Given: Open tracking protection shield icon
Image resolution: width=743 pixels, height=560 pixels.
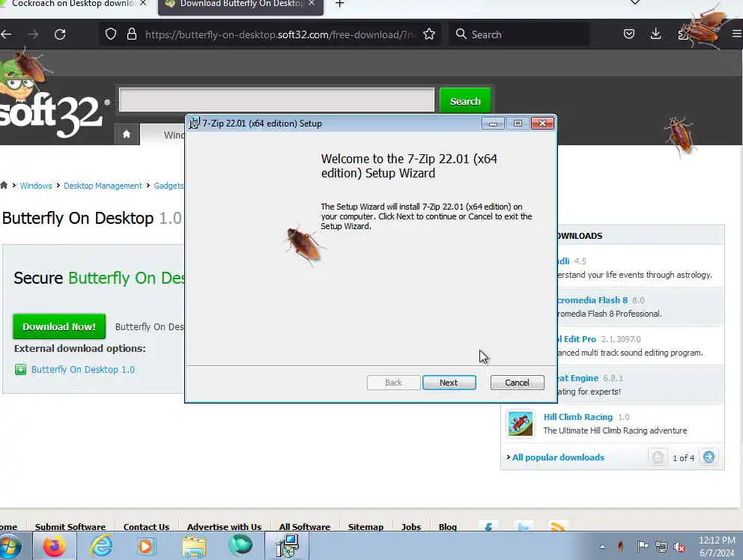Looking at the screenshot, I should (x=110, y=34).
